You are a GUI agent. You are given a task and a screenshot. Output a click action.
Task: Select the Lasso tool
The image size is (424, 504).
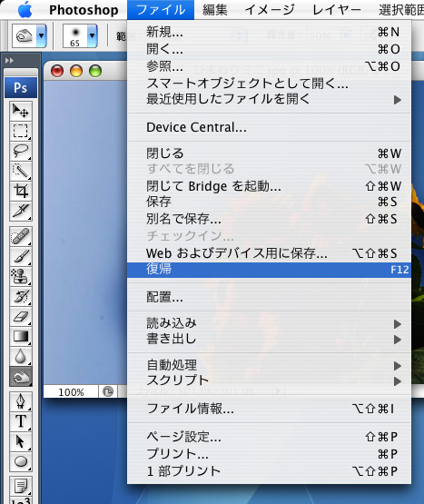click(x=21, y=151)
